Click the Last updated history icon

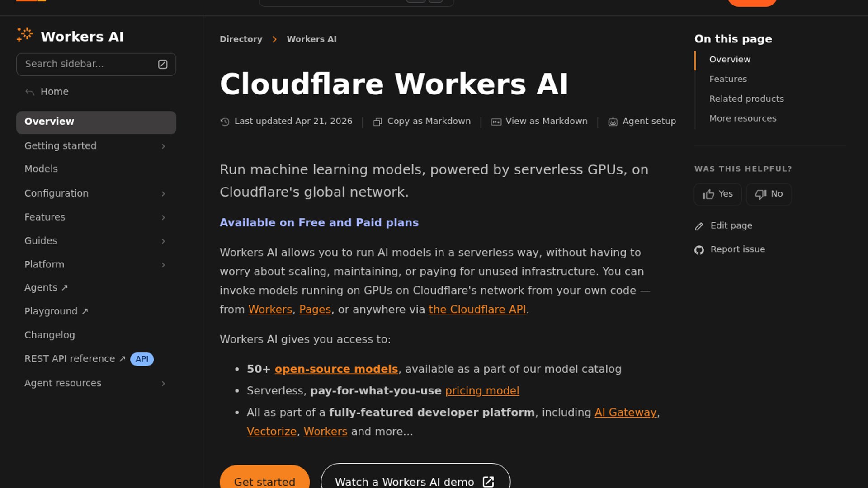[x=225, y=122]
